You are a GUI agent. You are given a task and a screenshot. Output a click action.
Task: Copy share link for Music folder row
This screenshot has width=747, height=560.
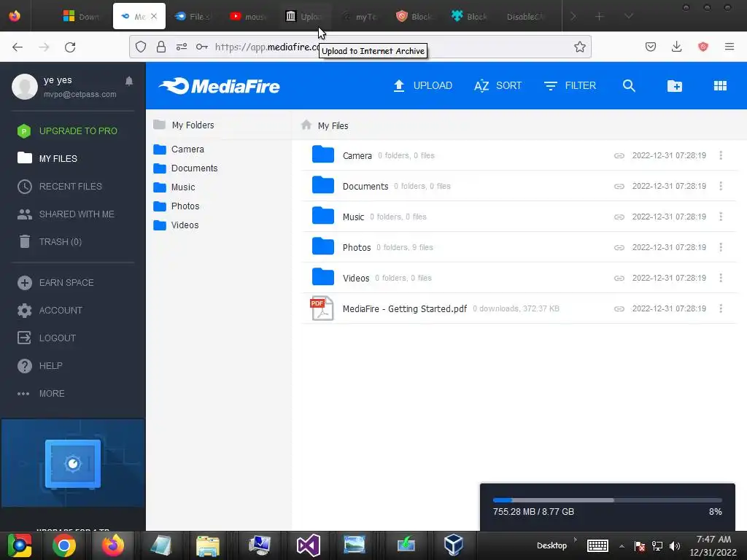click(619, 217)
